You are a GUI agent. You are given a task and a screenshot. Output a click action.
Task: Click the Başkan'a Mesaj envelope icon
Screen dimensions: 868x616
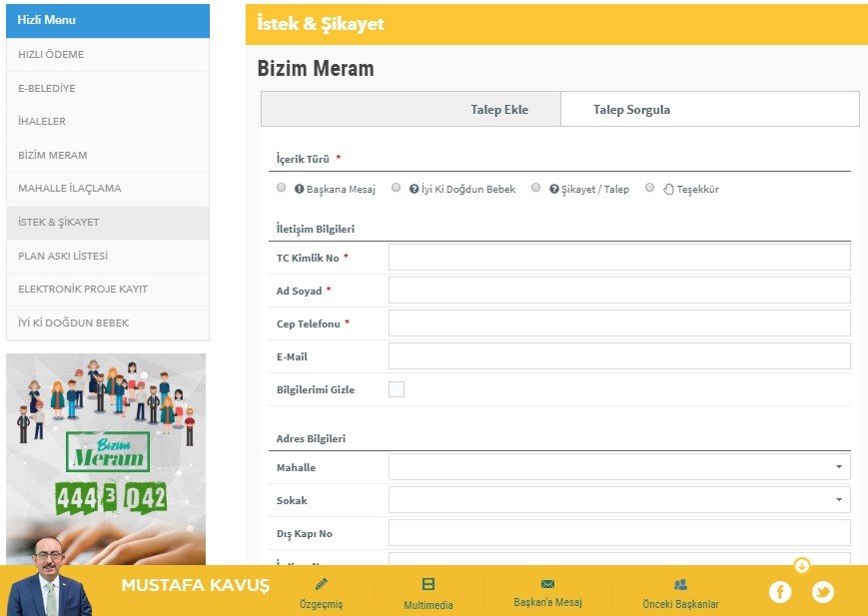click(x=547, y=584)
